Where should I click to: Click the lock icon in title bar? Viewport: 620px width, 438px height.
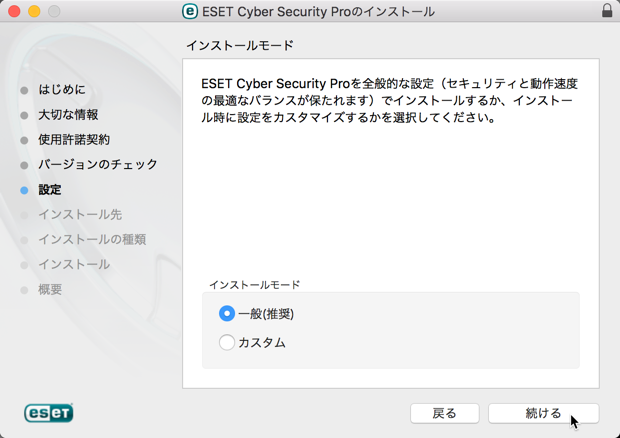(607, 11)
